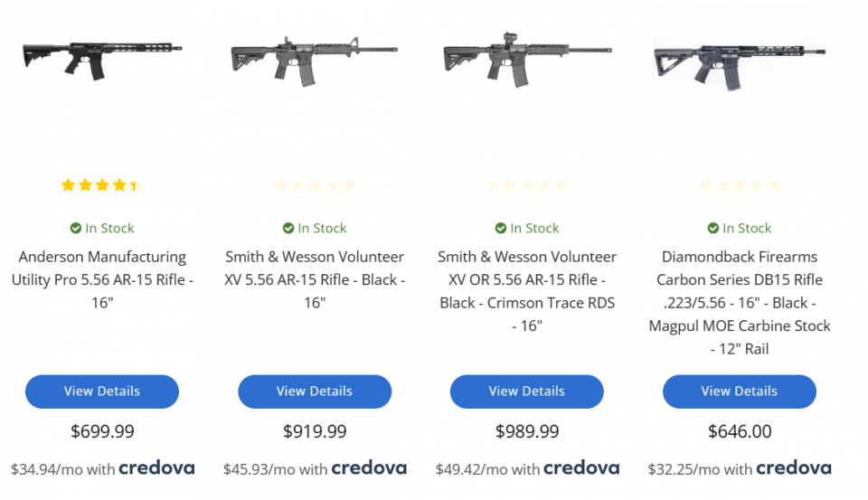Click the green In Stock checkmark for the Anderson rifle
868x500 pixels.
(76, 228)
